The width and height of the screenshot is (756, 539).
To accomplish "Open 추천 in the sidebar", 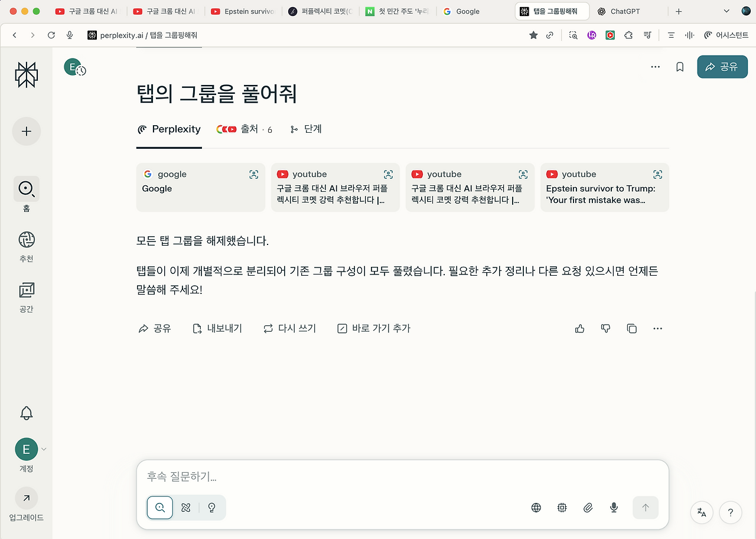I will point(27,246).
